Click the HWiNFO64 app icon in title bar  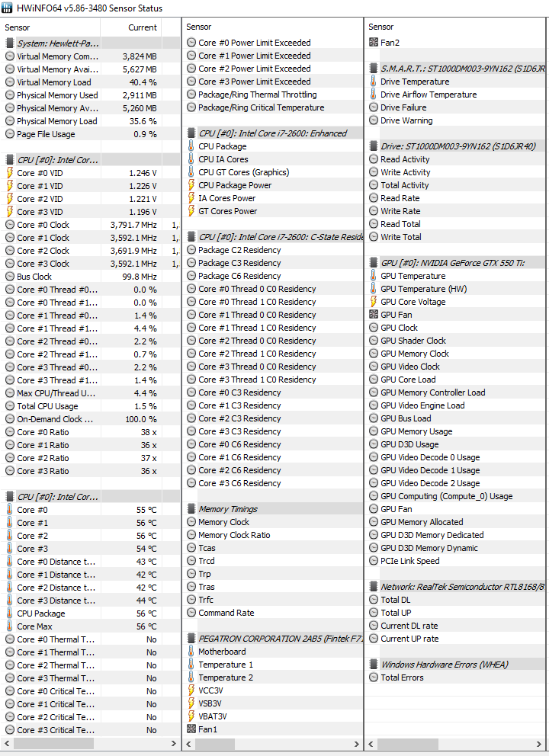click(7, 8)
